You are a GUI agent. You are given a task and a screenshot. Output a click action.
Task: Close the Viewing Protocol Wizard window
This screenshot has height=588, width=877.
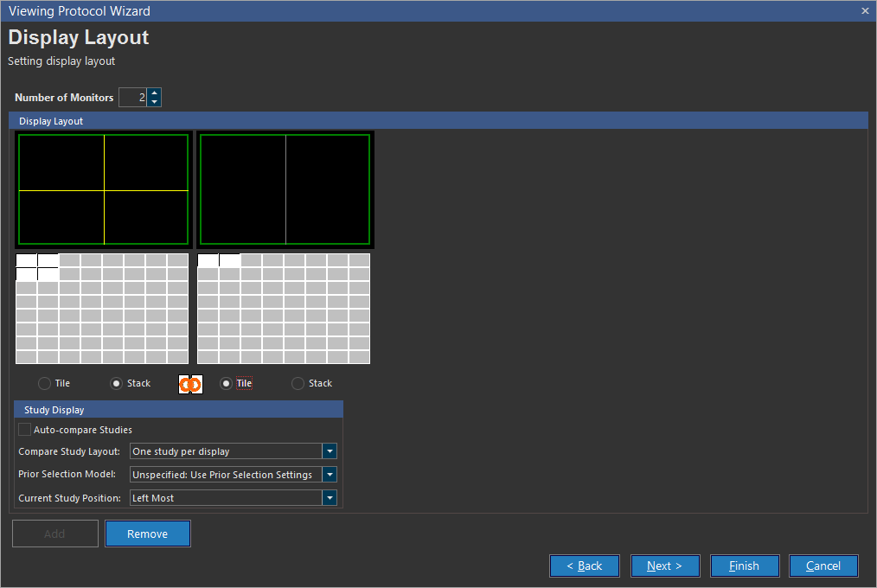click(x=865, y=11)
